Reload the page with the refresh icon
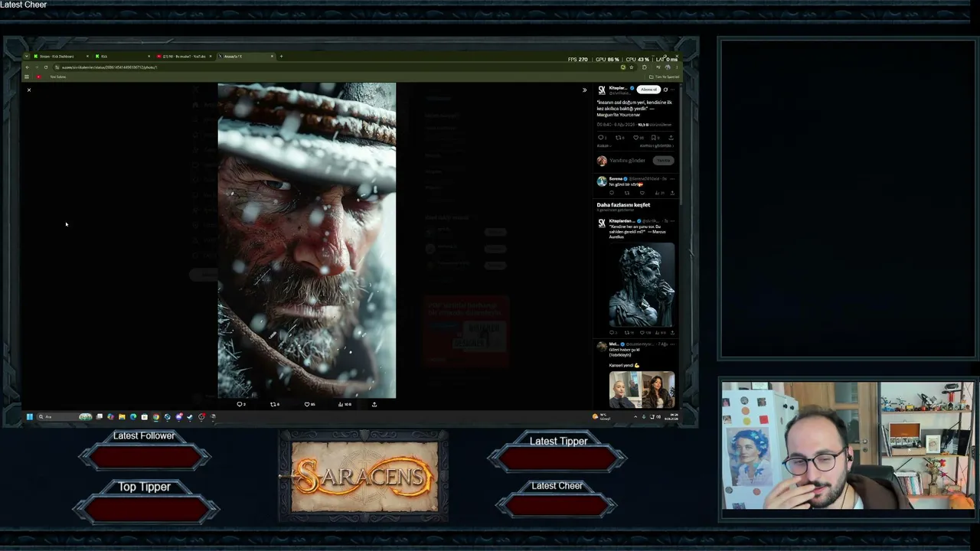Viewport: 980px width, 551px height. click(45, 67)
